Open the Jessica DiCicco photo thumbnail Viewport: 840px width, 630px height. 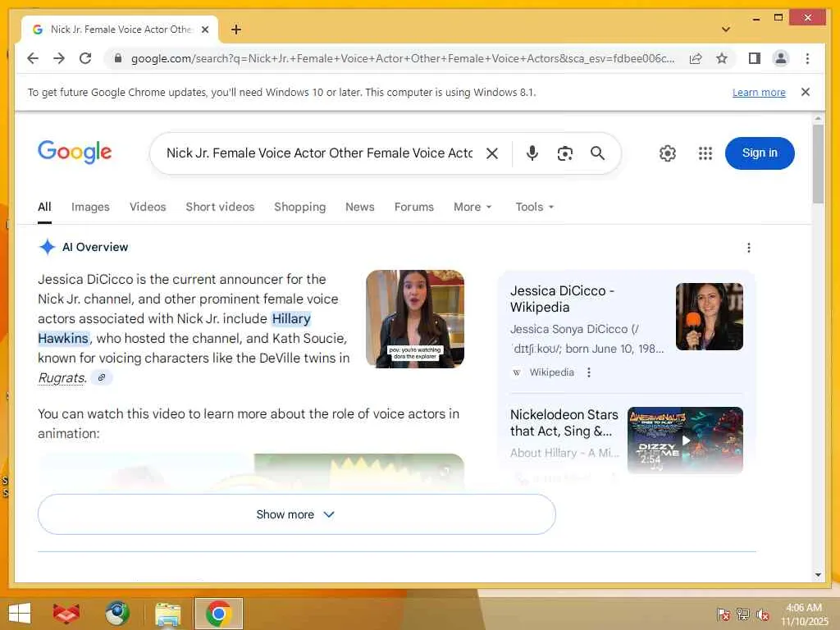710,317
